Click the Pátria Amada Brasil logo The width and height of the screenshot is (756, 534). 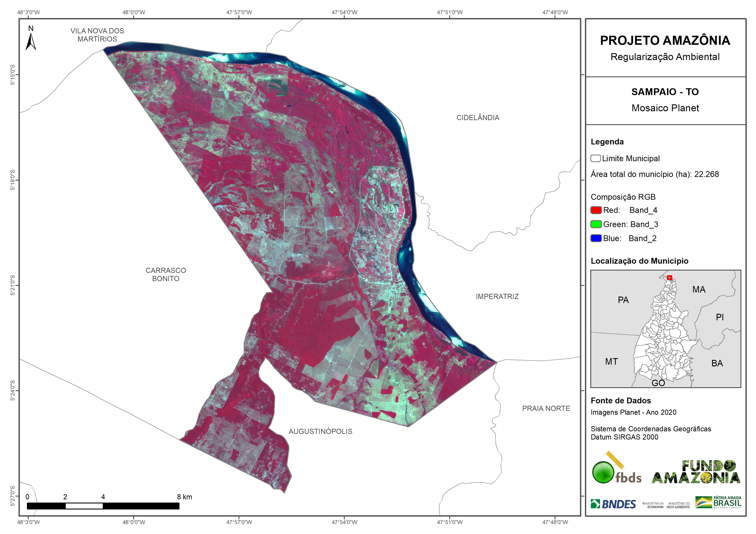(x=718, y=502)
